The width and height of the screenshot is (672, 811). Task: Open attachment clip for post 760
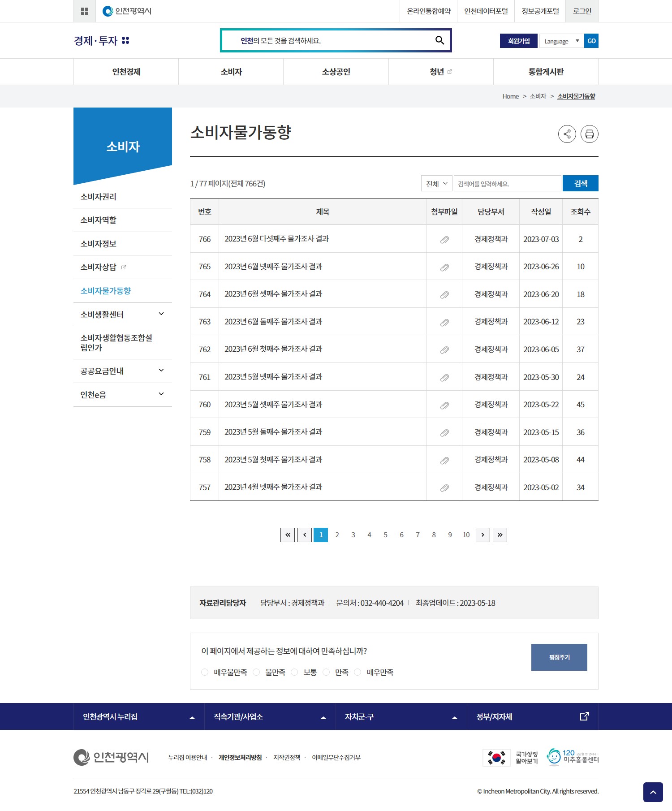(x=444, y=405)
